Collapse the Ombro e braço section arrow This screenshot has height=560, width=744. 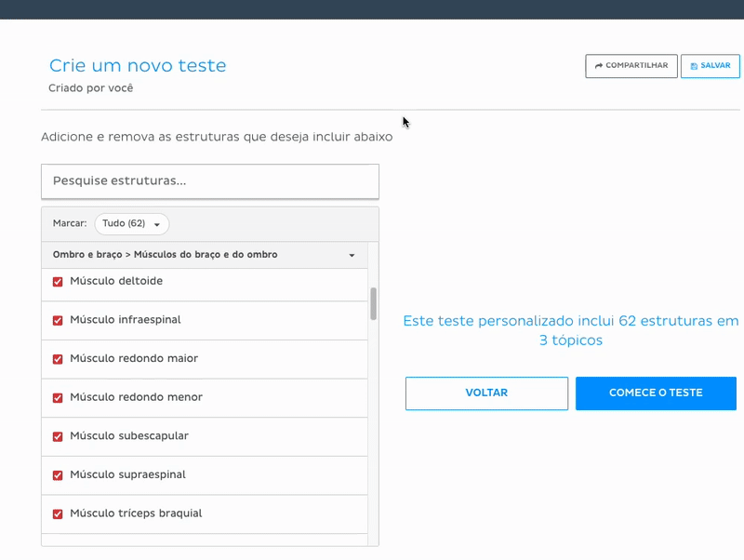pos(352,255)
